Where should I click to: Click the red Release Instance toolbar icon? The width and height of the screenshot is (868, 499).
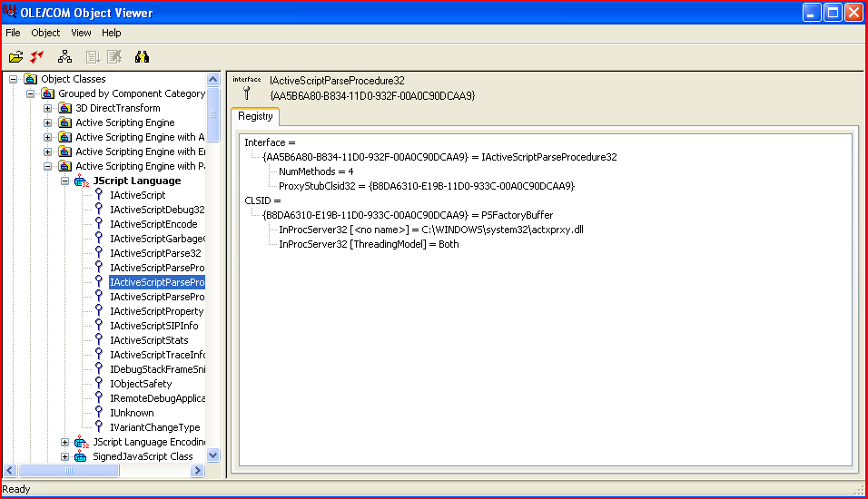pyautogui.click(x=37, y=56)
